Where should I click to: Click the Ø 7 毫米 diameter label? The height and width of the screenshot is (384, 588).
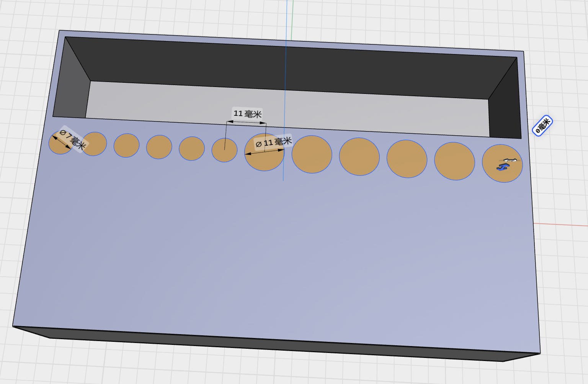pyautogui.click(x=73, y=139)
